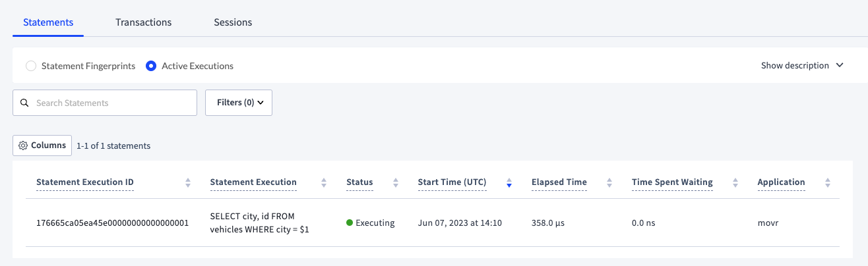Sort by Application column arrows
This screenshot has height=266, width=868.
tap(827, 182)
